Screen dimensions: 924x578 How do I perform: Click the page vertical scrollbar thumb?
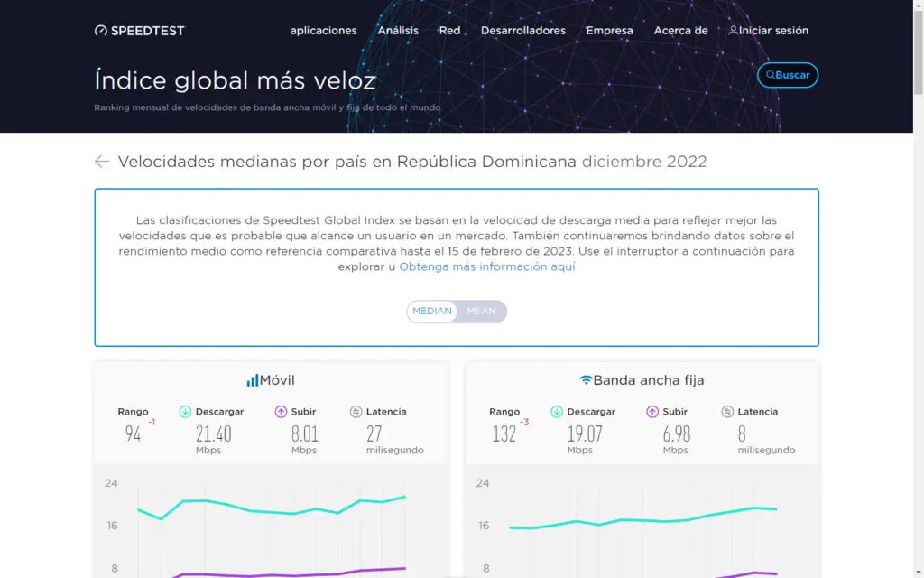click(918, 53)
